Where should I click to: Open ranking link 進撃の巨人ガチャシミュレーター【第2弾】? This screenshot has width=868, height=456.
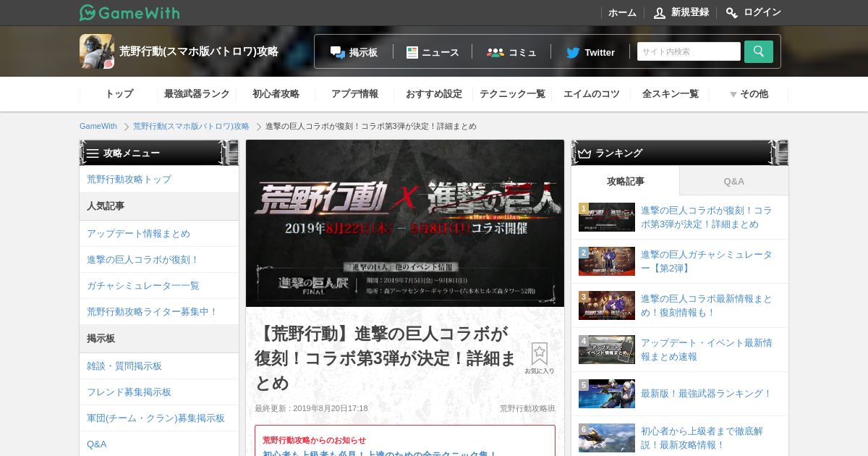coord(707,261)
